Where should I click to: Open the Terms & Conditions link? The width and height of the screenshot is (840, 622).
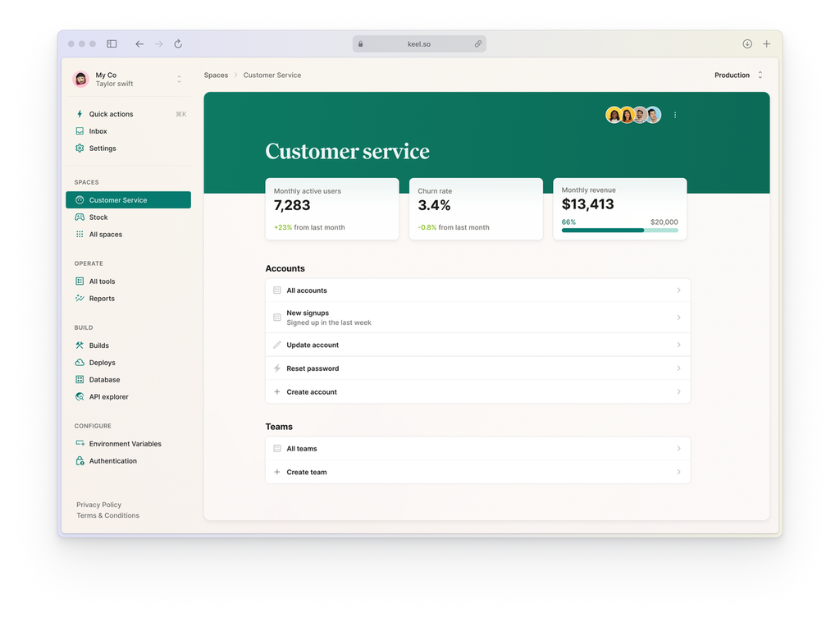[x=107, y=515]
